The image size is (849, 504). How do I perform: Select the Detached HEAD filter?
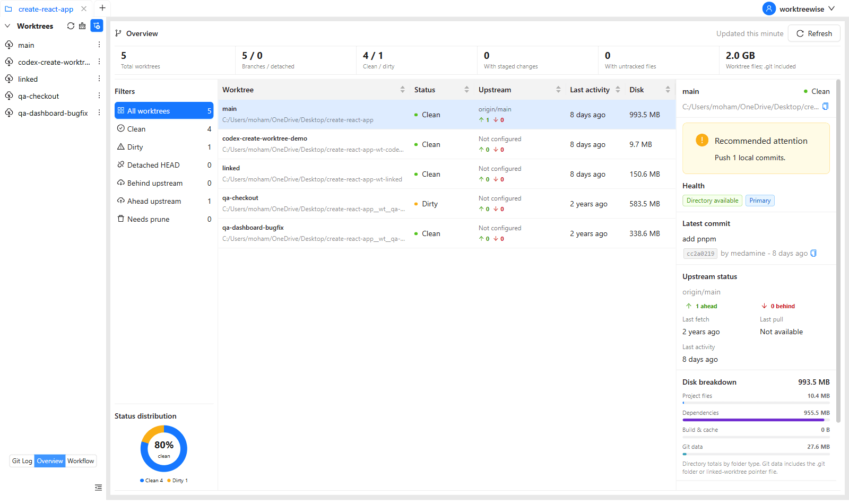pyautogui.click(x=164, y=165)
